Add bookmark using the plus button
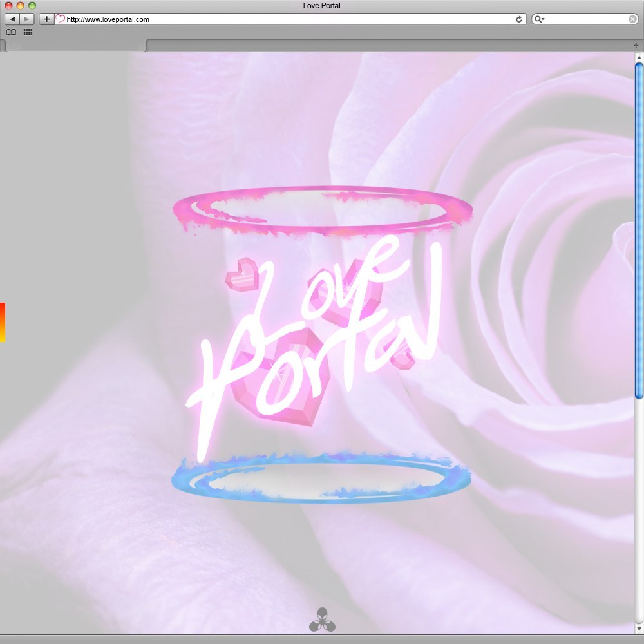This screenshot has height=644, width=644. 46,19
